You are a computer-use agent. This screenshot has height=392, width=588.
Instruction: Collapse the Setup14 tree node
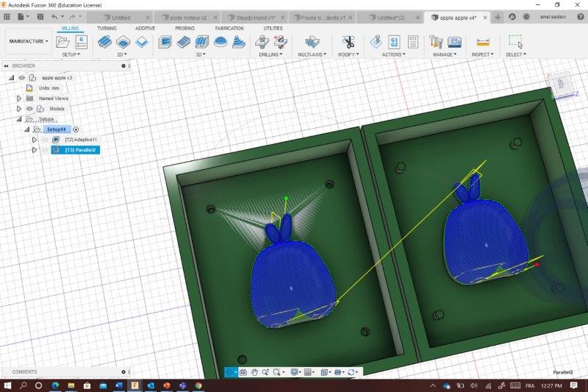[x=26, y=129]
